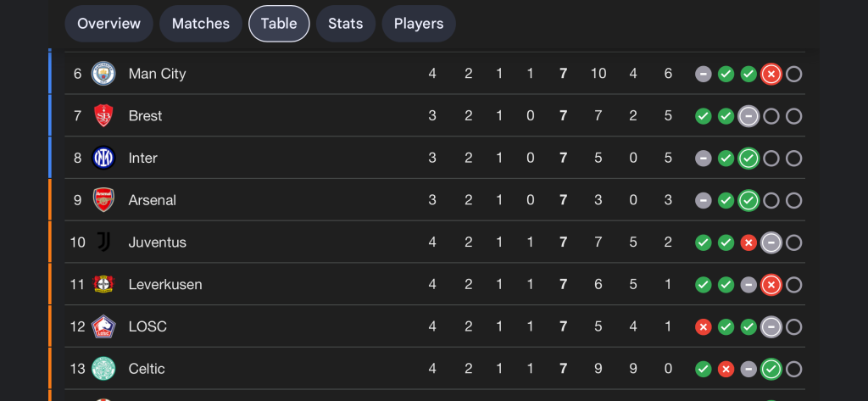Click Inter's highlighted green win indicator

[748, 159]
